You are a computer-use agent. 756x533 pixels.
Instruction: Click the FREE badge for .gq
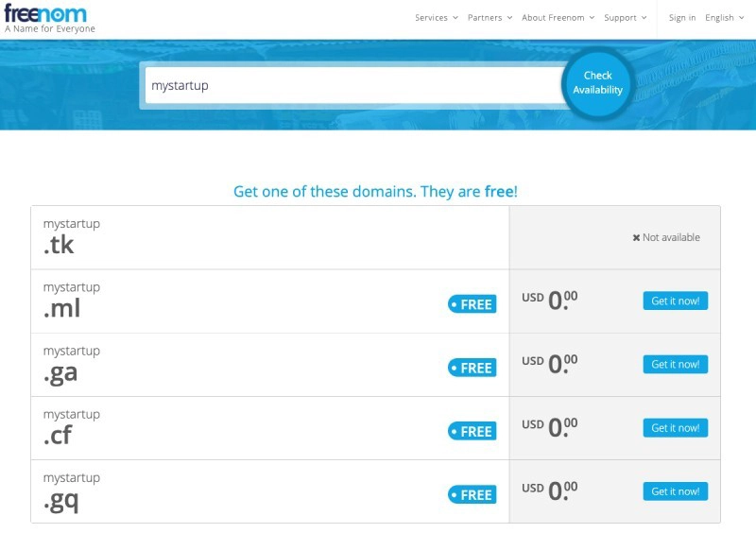472,495
